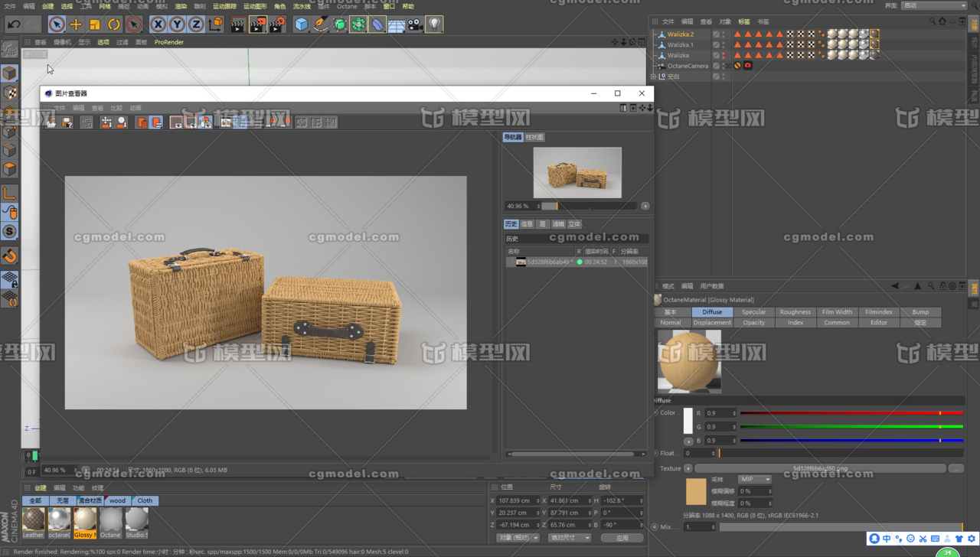
Task: Add a deformer object
Action: coord(377,24)
